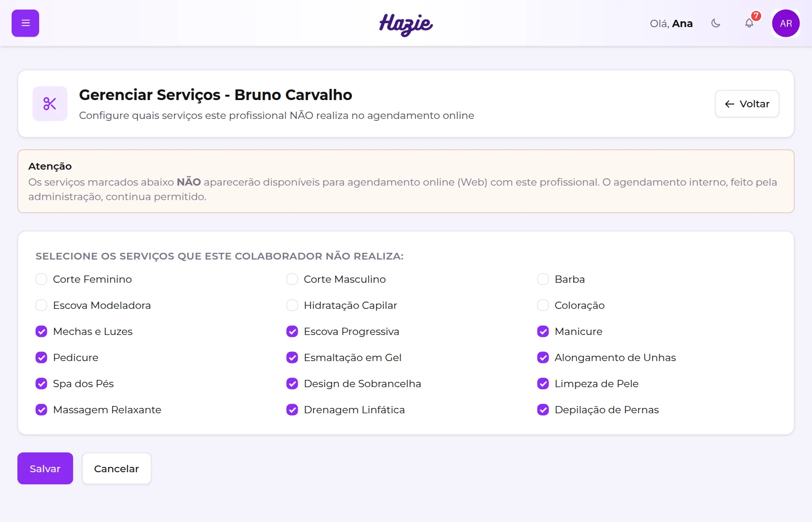
Task: Uncheck the Pedicure checkbox
Action: tap(42, 358)
